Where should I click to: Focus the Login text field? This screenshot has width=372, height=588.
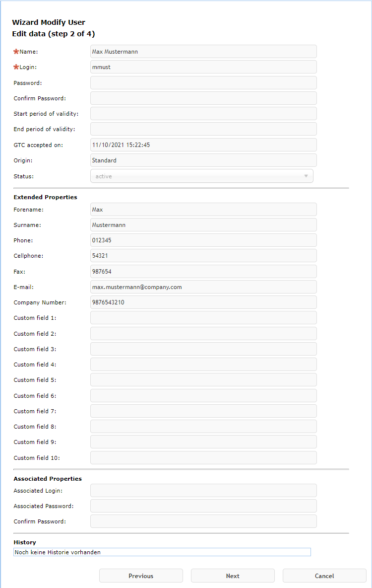(x=203, y=67)
